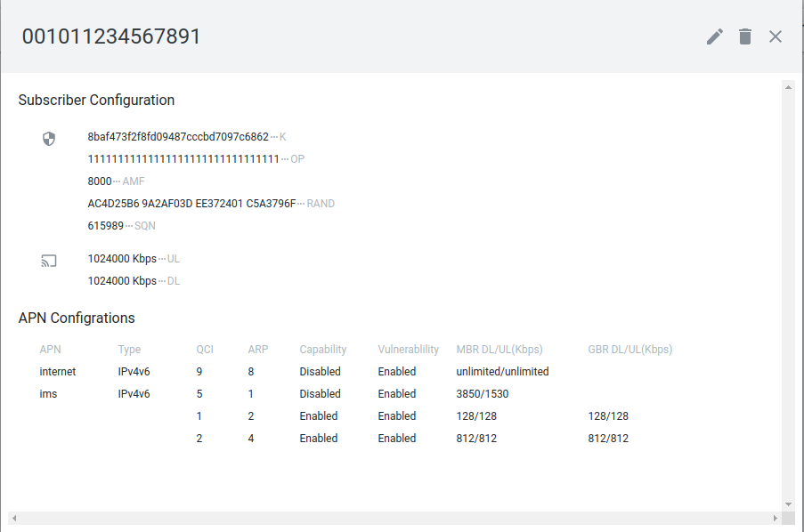This screenshot has height=532, width=804.
Task: Click ARP value 4 in last row
Action: 251,439
